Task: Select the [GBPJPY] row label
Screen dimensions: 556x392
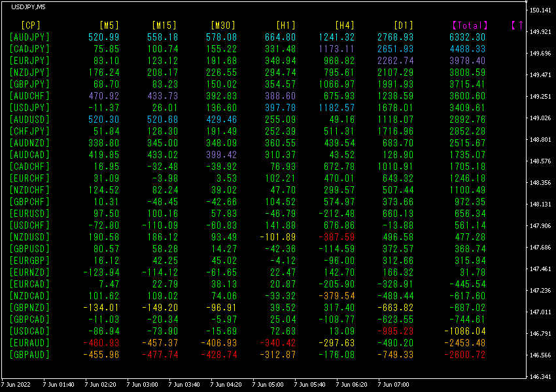Action: tap(29, 84)
